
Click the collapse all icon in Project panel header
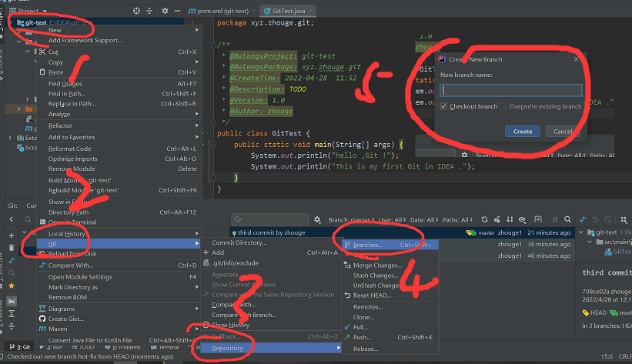pos(151,12)
